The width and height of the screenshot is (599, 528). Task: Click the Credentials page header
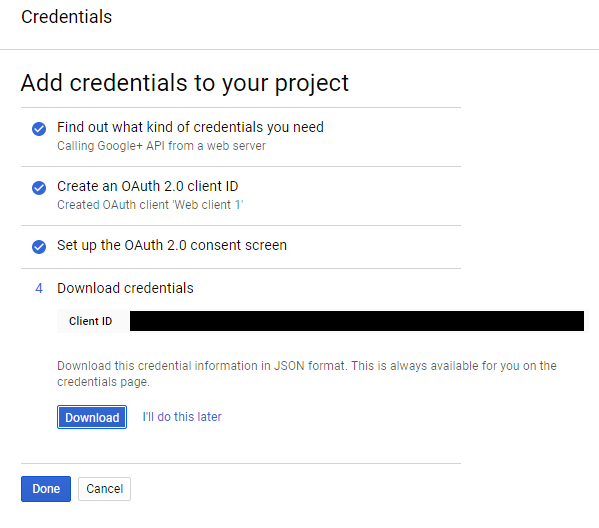click(x=66, y=17)
